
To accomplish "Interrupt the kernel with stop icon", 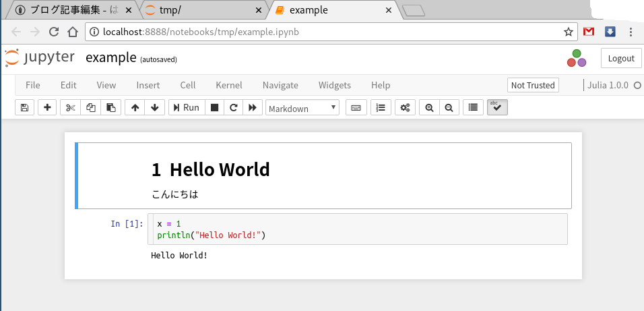I will pos(214,107).
